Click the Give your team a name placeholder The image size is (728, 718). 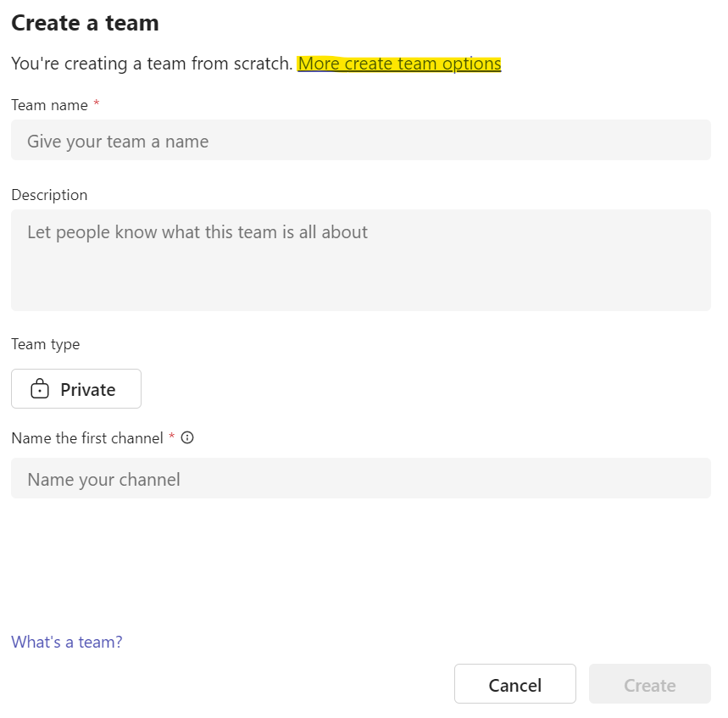point(118,142)
